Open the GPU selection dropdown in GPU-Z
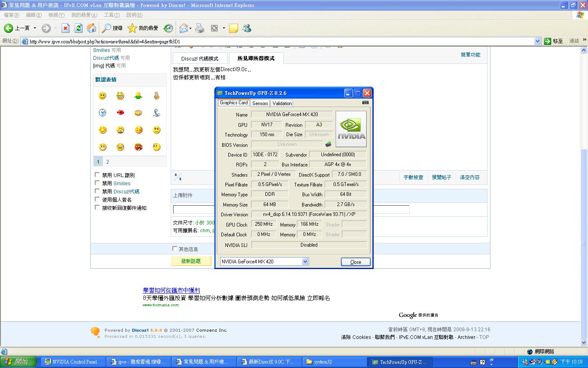Image resolution: width=588 pixels, height=368 pixels. (x=305, y=262)
